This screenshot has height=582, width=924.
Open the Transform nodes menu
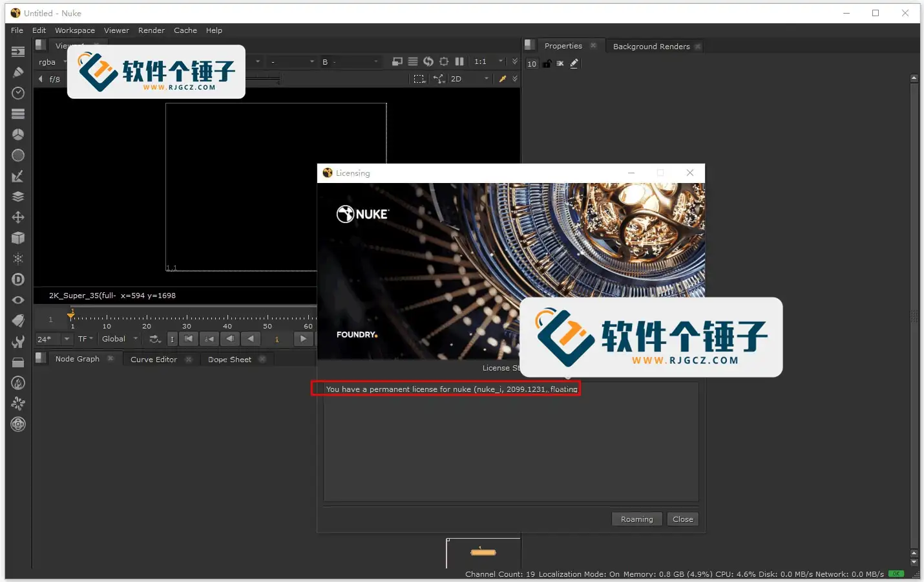tap(18, 217)
